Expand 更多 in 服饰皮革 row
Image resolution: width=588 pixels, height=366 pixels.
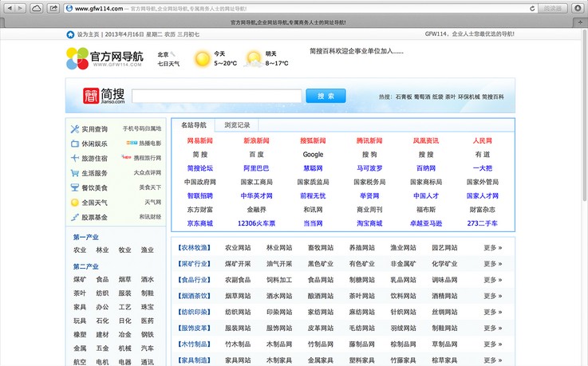click(493, 329)
